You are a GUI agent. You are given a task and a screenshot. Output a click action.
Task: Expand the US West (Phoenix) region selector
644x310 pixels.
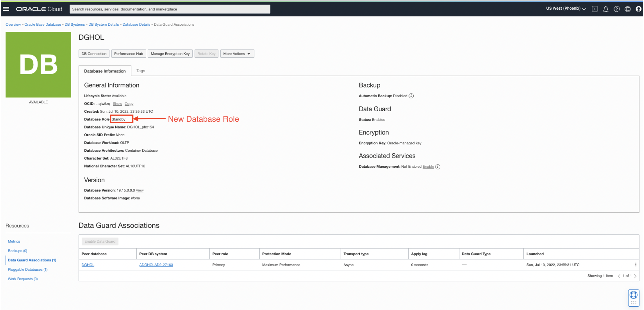[566, 8]
